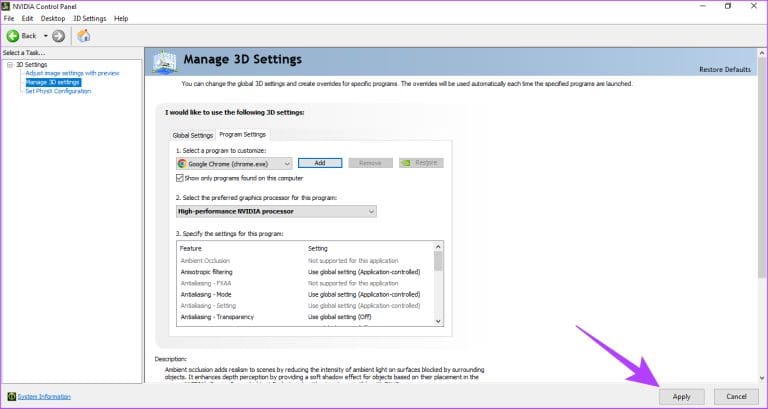Open the preferred graphics processor dropdown

(x=371, y=211)
